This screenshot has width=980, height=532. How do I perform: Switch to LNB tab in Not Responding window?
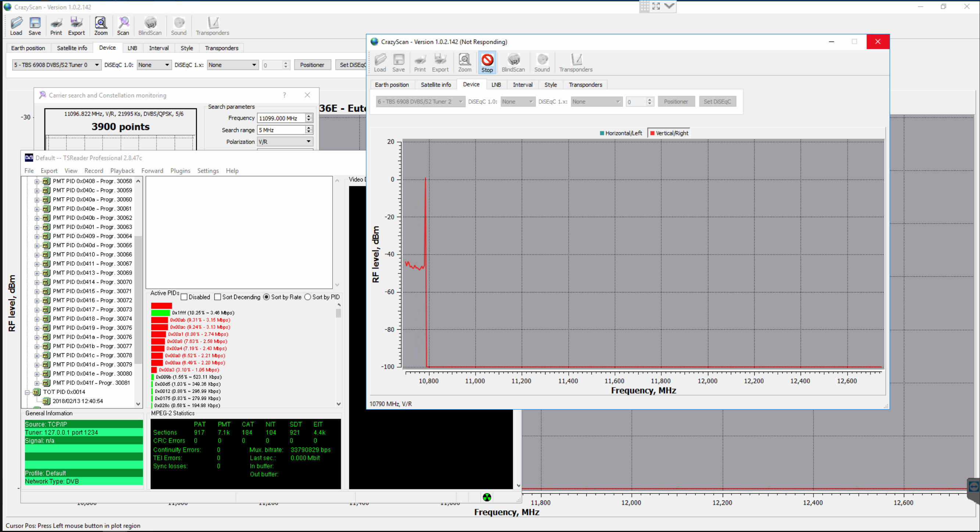pyautogui.click(x=496, y=85)
